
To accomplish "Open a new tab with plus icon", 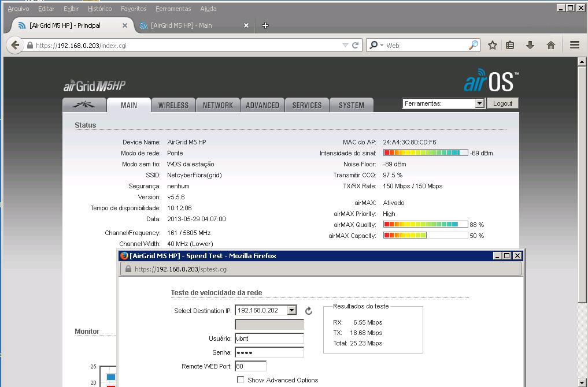I will (x=265, y=25).
